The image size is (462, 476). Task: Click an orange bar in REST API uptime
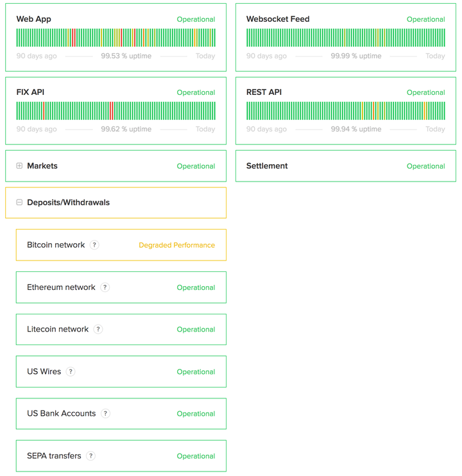[x=373, y=111]
